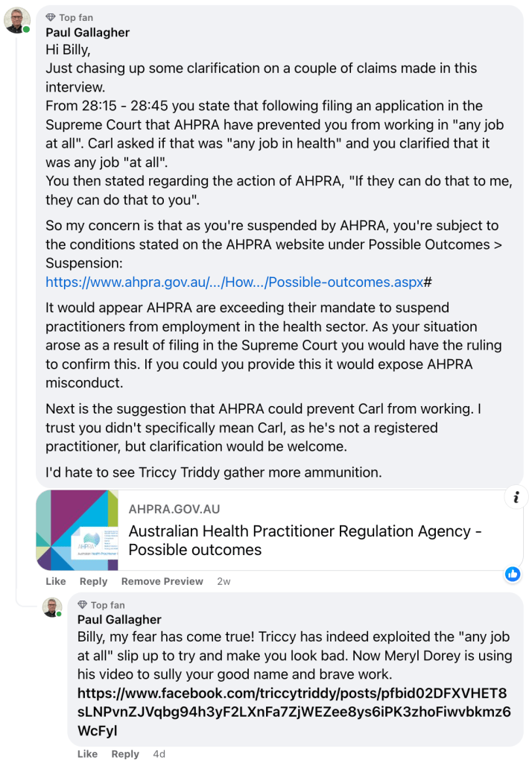Click the 4d timestamp on the reply
Viewport: 532px width, 763px height.
tap(159, 754)
